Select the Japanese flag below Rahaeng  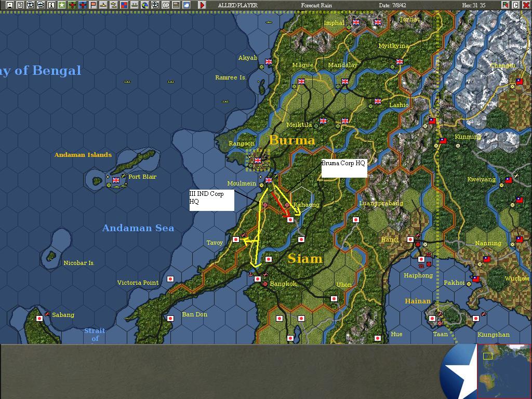point(290,220)
